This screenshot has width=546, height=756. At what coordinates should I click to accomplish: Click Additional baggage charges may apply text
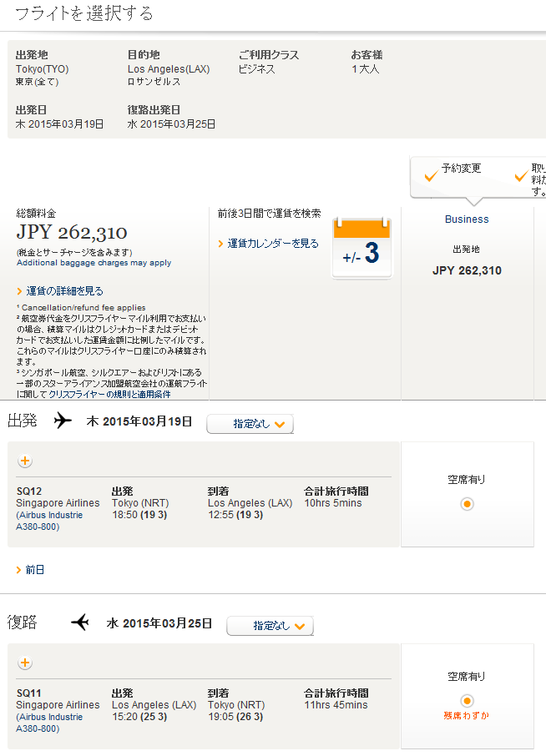pos(94,263)
